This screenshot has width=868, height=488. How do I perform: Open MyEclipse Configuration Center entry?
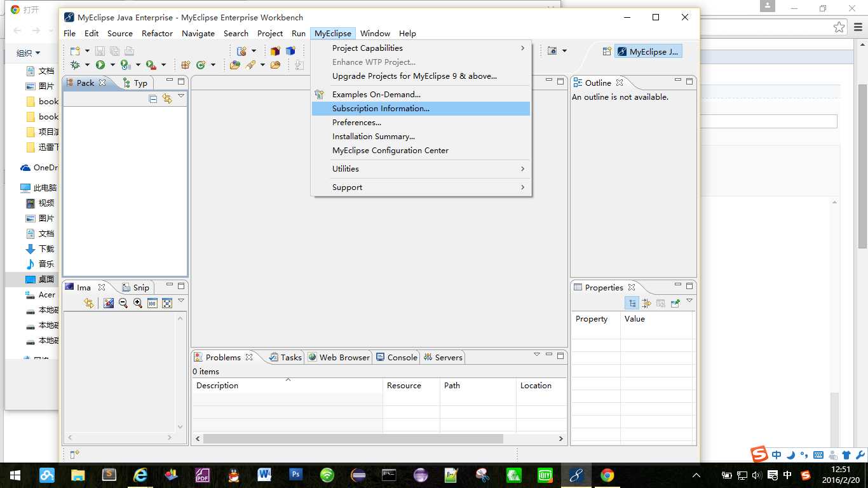(x=421, y=150)
